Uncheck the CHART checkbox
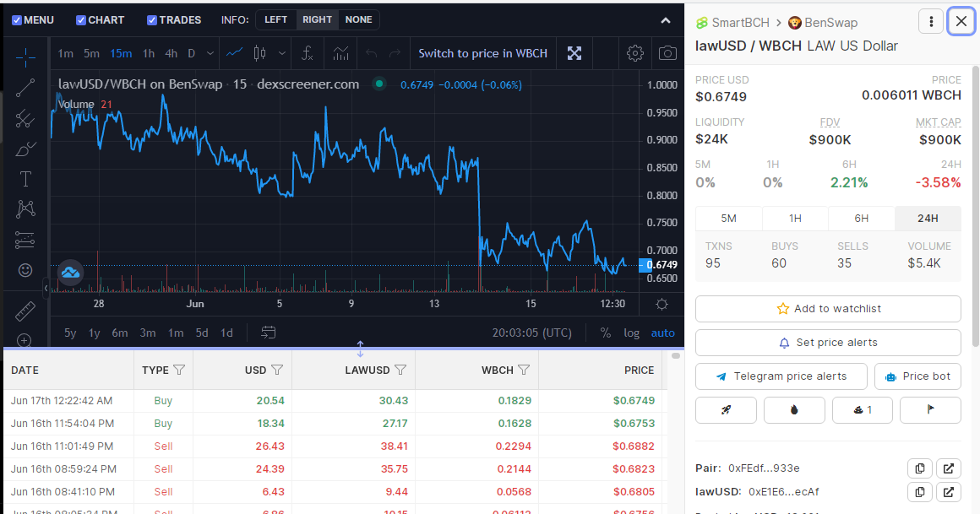980x514 pixels. point(80,20)
